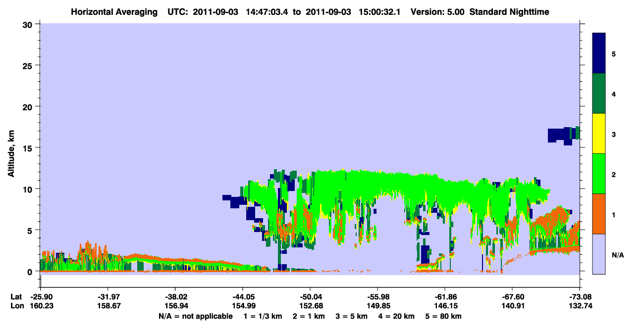Click latitude value -61.86
The height and width of the screenshot is (330, 644).
(445, 296)
